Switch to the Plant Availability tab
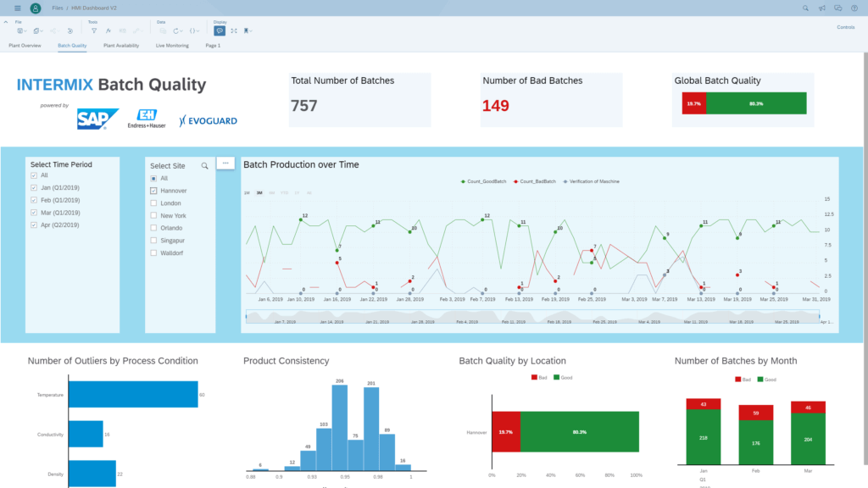 (121, 46)
